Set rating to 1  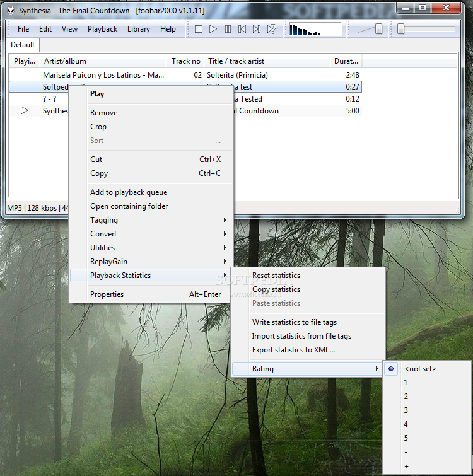pos(428,383)
